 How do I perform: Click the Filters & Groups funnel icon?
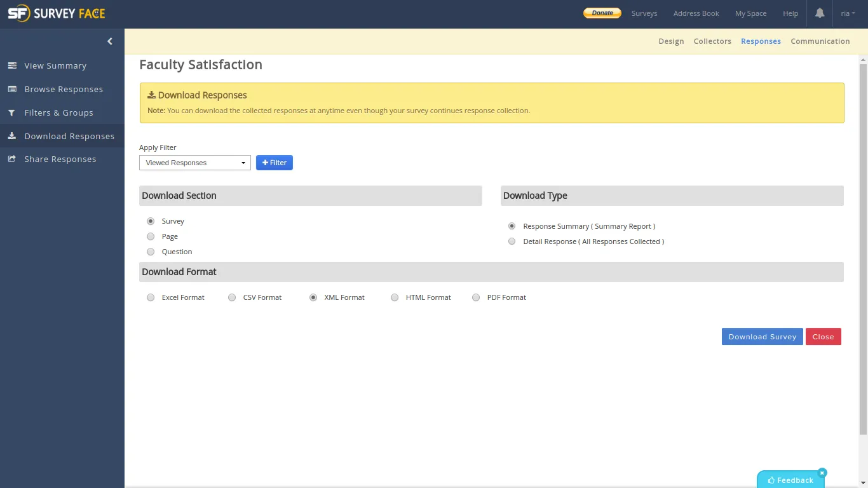coord(12,112)
